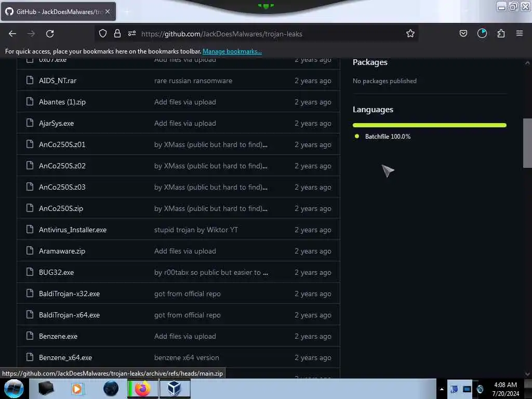Click the Batchfile 100.0% language link

coord(388,137)
